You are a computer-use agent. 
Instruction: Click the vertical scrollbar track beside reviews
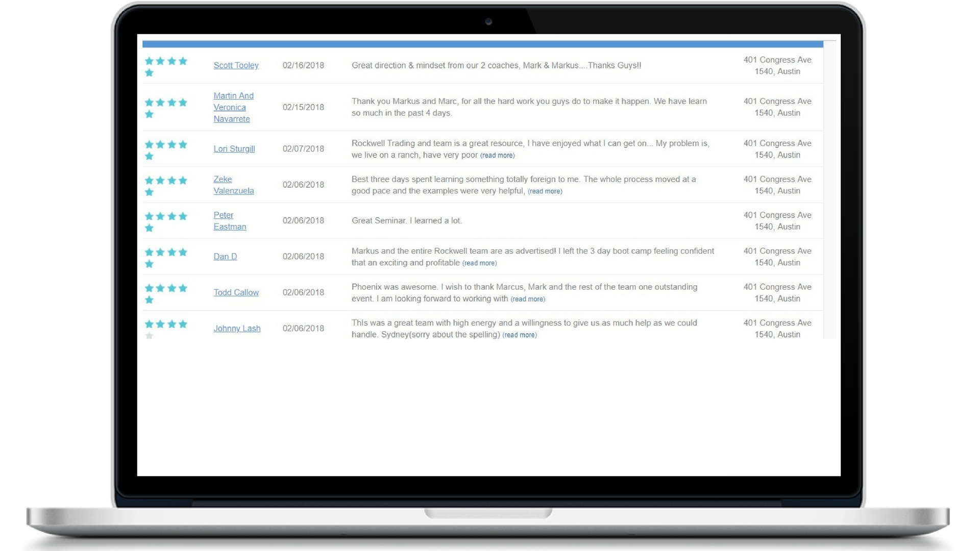pyautogui.click(x=830, y=189)
